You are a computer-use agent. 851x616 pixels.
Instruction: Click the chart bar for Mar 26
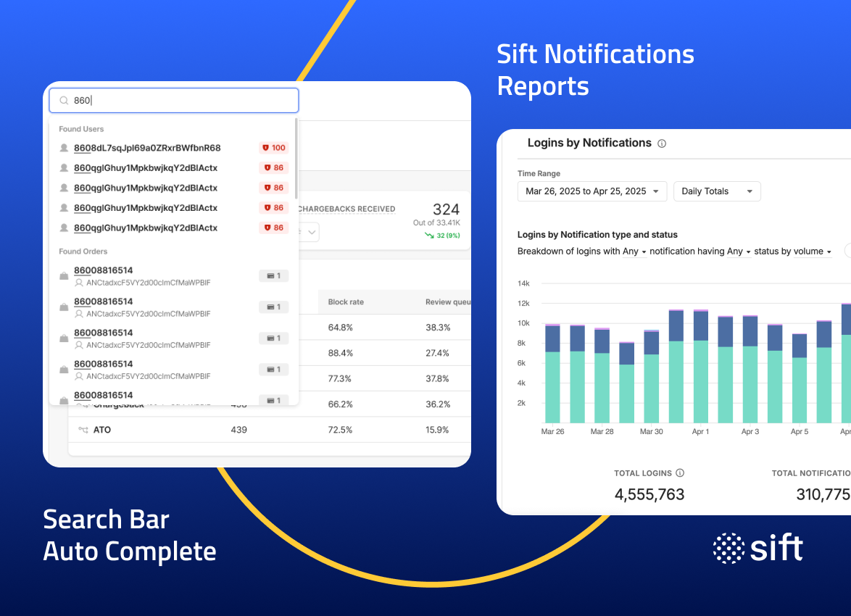coord(552,373)
